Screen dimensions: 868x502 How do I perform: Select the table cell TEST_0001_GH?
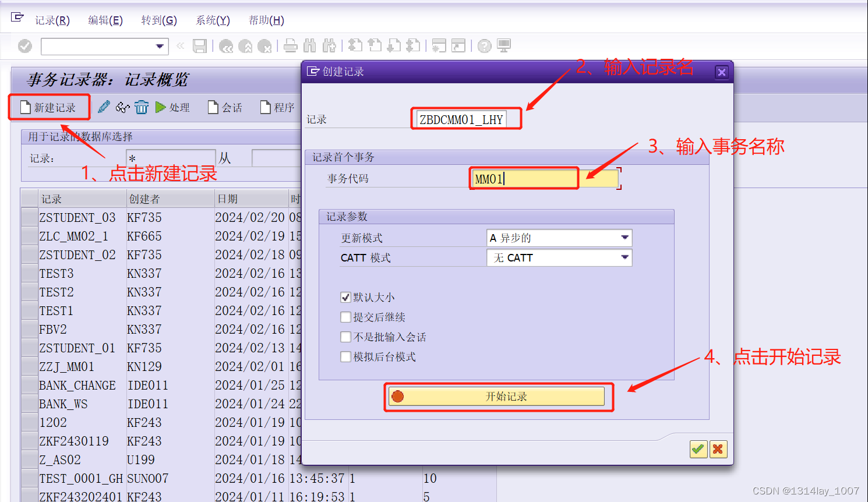(81, 478)
